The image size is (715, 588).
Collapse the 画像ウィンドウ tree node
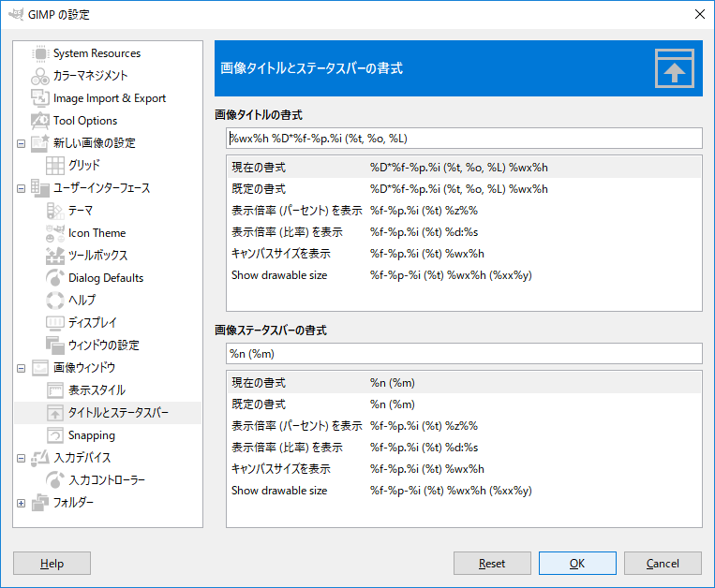[21, 368]
